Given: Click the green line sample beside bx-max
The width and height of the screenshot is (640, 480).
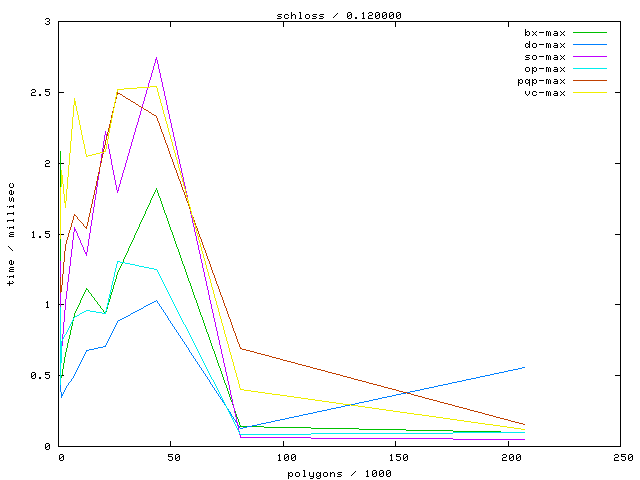Looking at the screenshot, I should tap(590, 33).
